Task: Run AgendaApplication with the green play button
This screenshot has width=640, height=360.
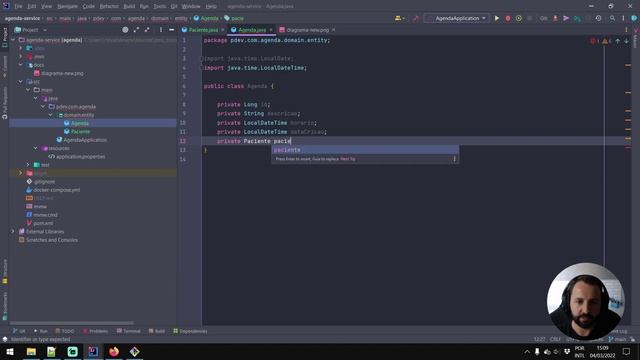Action: (x=497, y=18)
